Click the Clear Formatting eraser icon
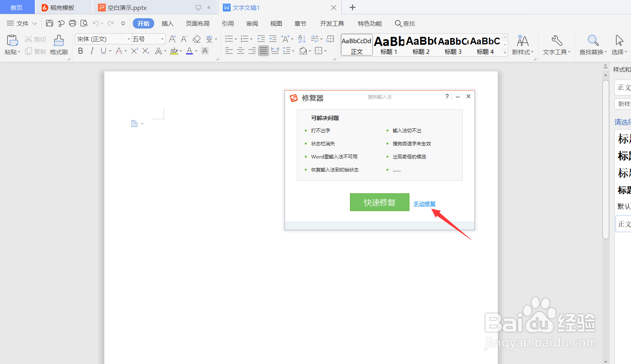 (x=197, y=39)
